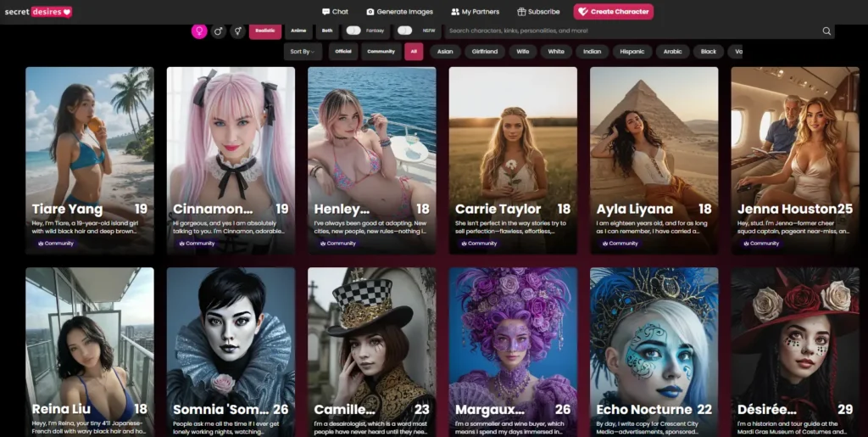Click the secret desires logo

[38, 12]
